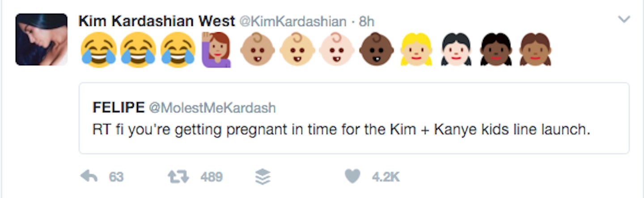Click the 8h tweet timestamp
This screenshot has height=198, width=644.
tap(367, 21)
